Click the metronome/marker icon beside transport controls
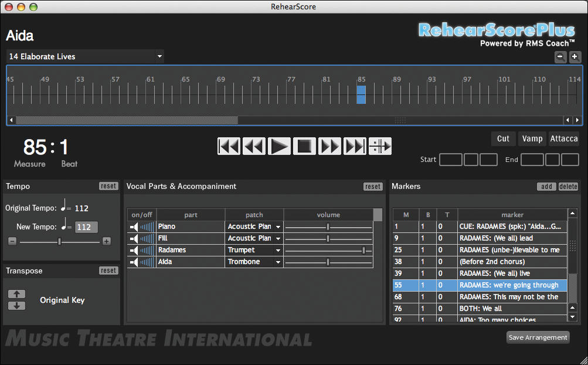 click(x=380, y=146)
